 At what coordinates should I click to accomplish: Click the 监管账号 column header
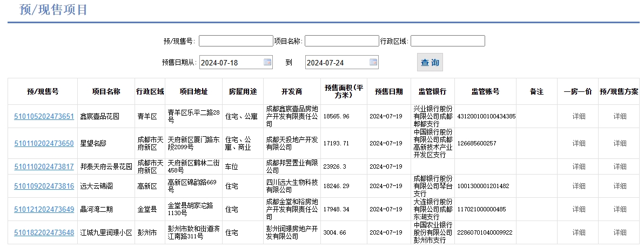[486, 92]
